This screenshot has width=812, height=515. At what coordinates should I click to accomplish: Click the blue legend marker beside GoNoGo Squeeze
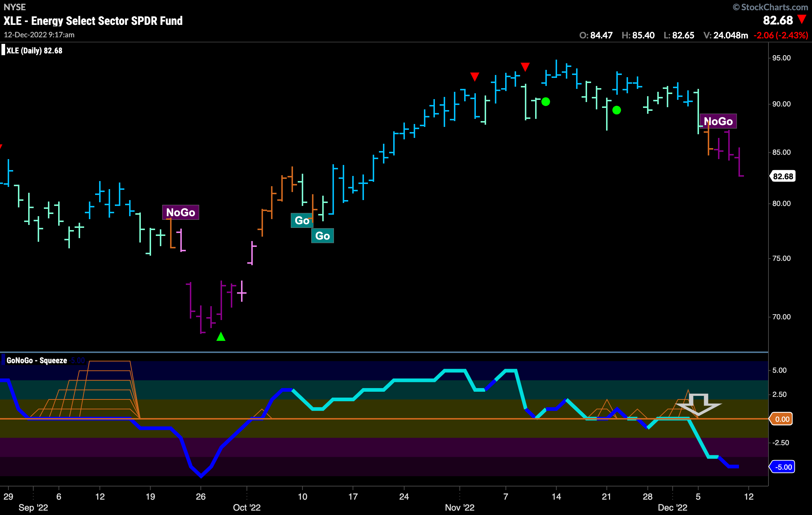click(3, 360)
